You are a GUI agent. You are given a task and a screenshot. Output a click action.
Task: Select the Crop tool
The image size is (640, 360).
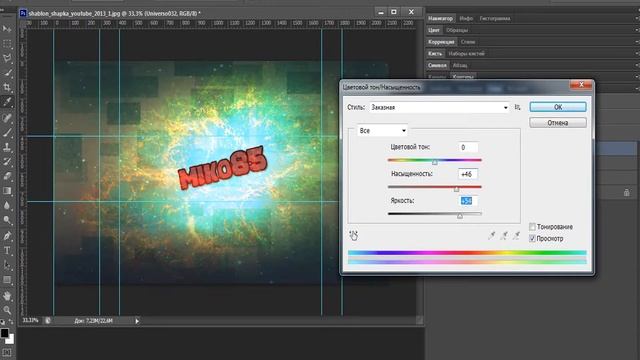click(7, 87)
